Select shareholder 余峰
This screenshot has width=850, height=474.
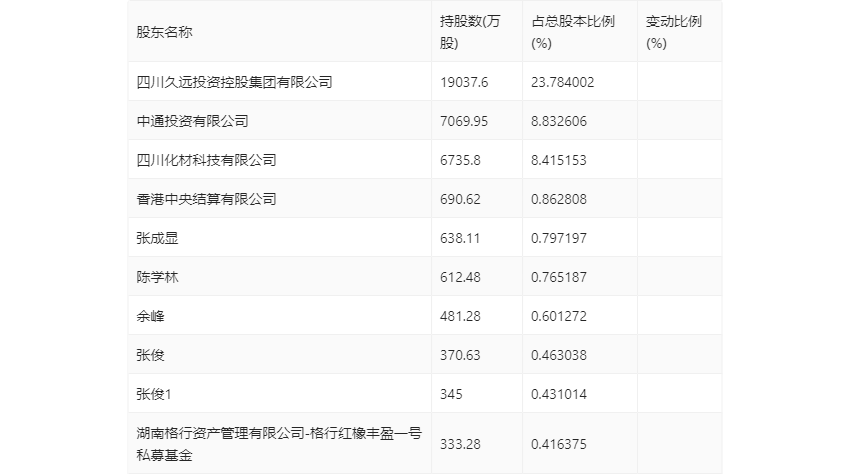[150, 316]
